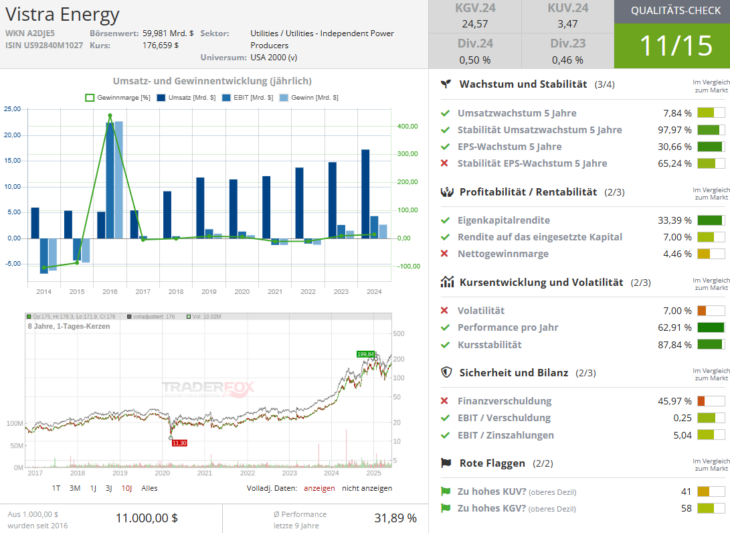Screen dimensions: 730x533
Task: Click the chart icon beside Kursentwicklung und Volatilität
Action: (x=447, y=282)
